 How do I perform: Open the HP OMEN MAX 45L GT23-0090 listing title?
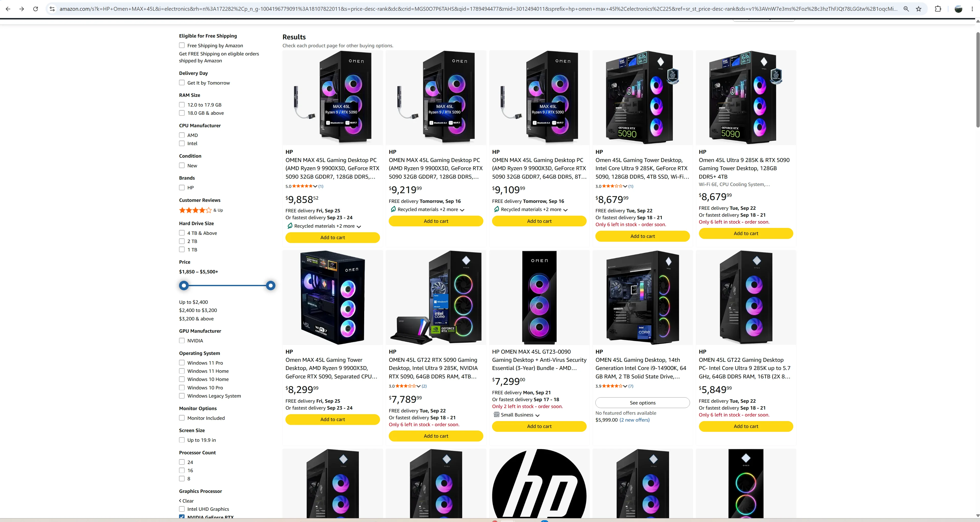(539, 360)
